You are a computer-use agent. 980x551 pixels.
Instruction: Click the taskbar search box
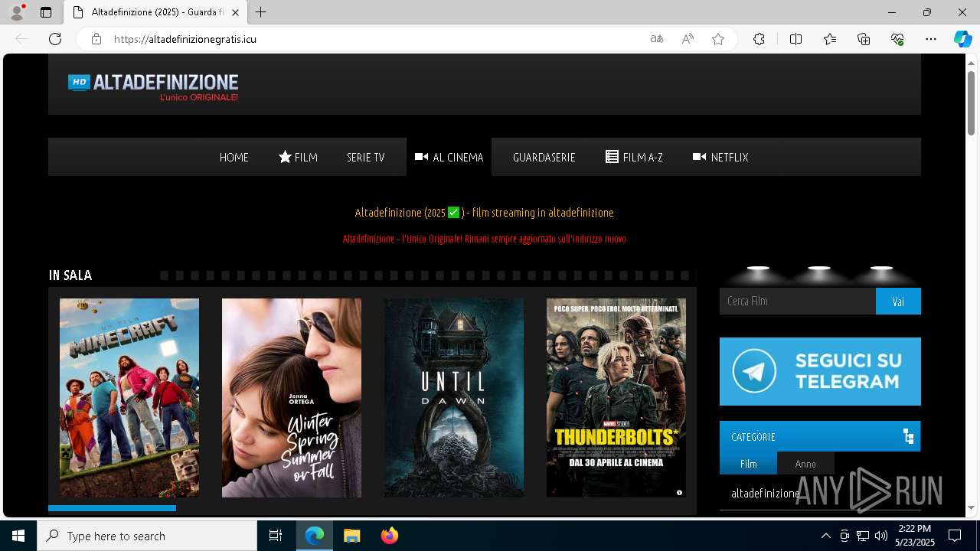[147, 536]
